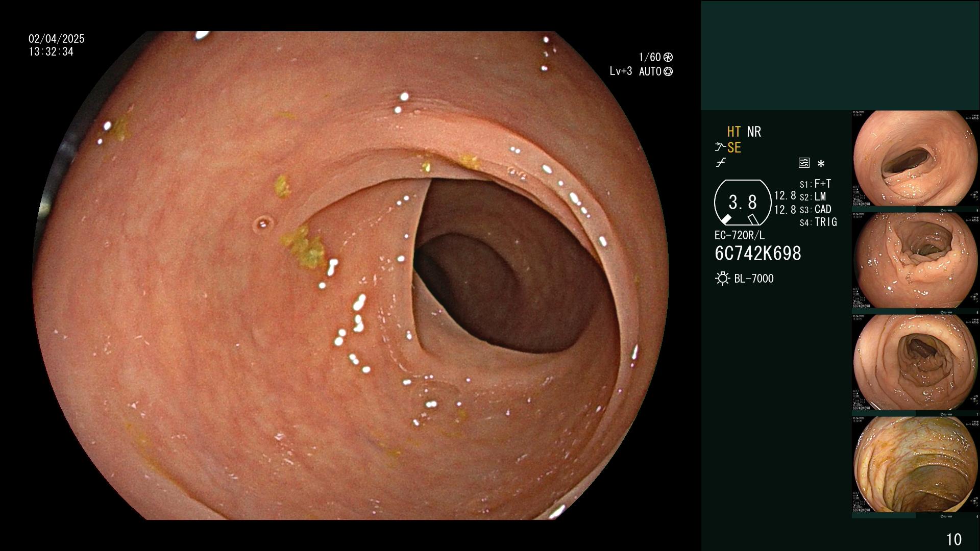The image size is (980, 551).
Task: Select the HT indicator label
Action: point(734,132)
